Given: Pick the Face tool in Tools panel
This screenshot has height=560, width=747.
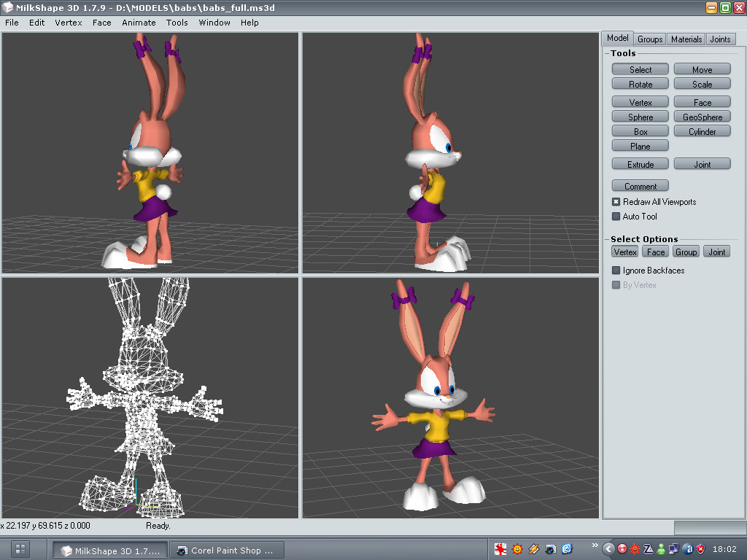Looking at the screenshot, I should pyautogui.click(x=703, y=102).
